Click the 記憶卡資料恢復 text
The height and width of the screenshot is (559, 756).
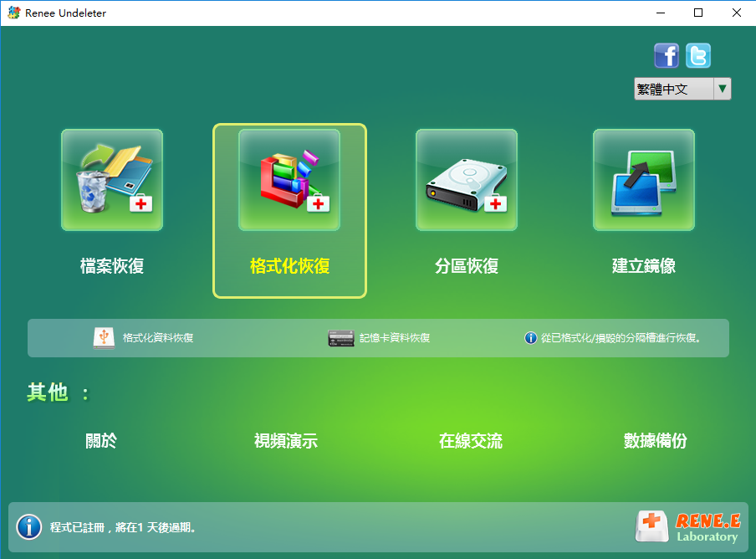pos(395,337)
